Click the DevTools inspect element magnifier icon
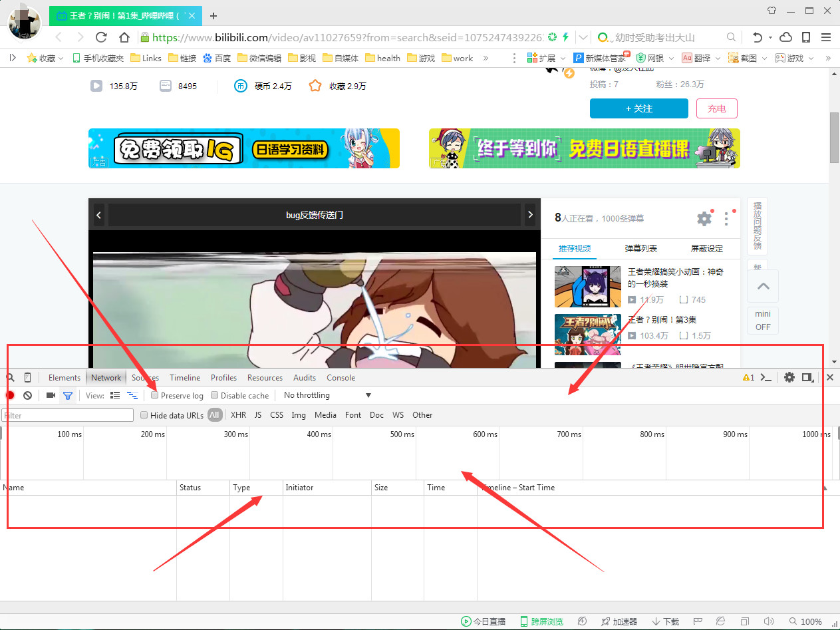840x630 pixels. 10,377
